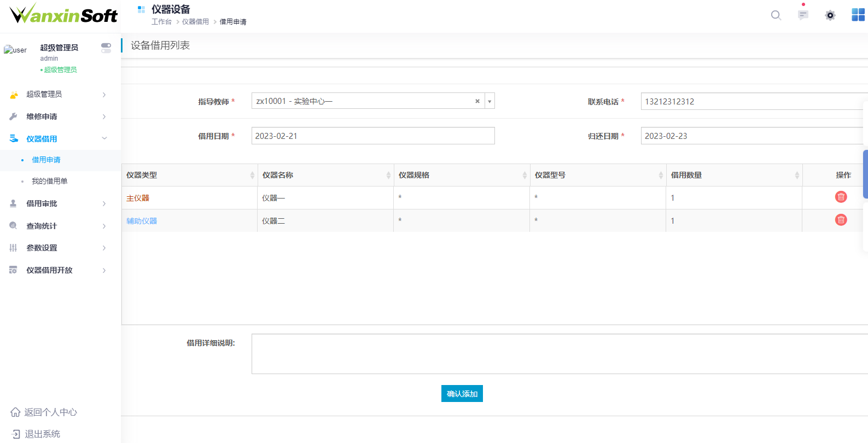Viewport: 868px width, 443px height.
Task: Delete the 仪器二 row with trash icon
Action: click(x=841, y=220)
